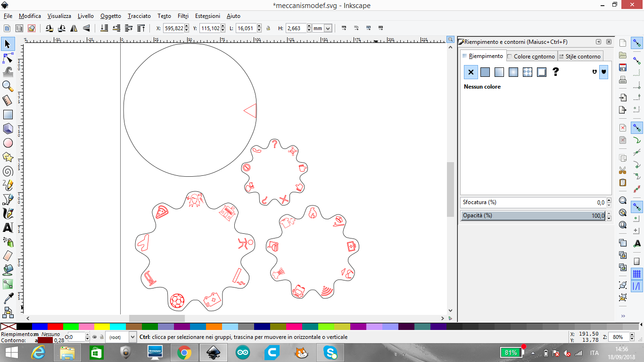Select the Spray tool
The height and width of the screenshot is (362, 644).
8,242
